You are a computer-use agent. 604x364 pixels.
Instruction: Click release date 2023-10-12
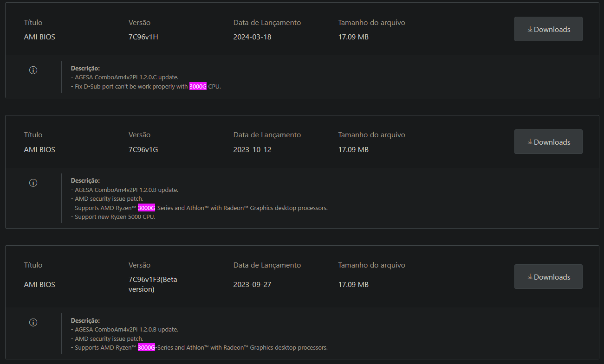click(x=252, y=150)
